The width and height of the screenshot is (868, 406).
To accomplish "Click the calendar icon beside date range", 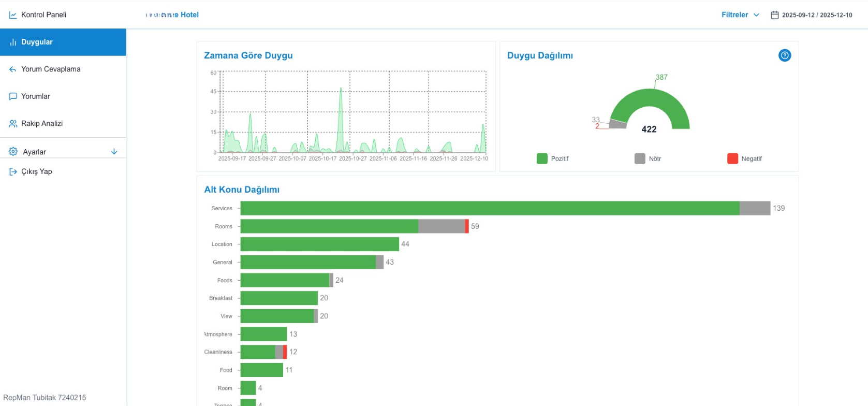I will pos(774,15).
